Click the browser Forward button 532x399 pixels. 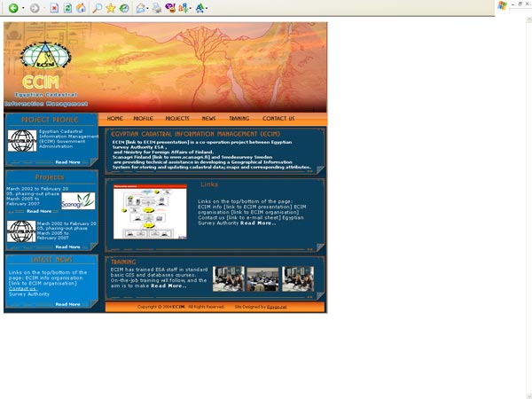click(35, 8)
